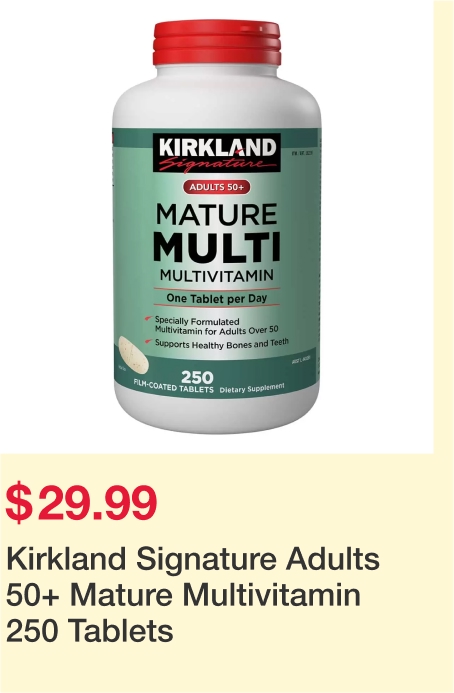
Task: Click the Kirkland Signature logo on the bottle
Action: click(x=217, y=152)
